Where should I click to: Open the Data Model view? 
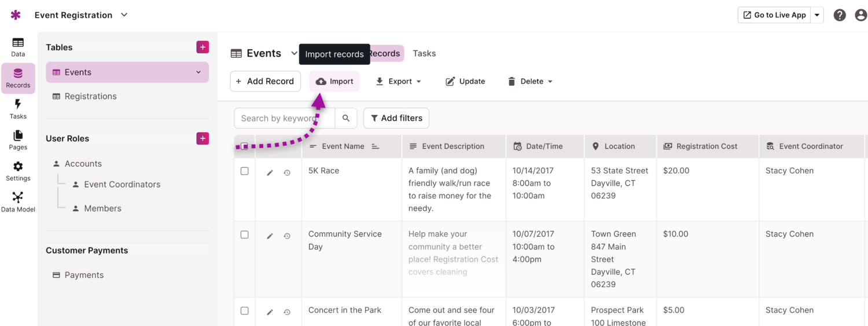[18, 202]
